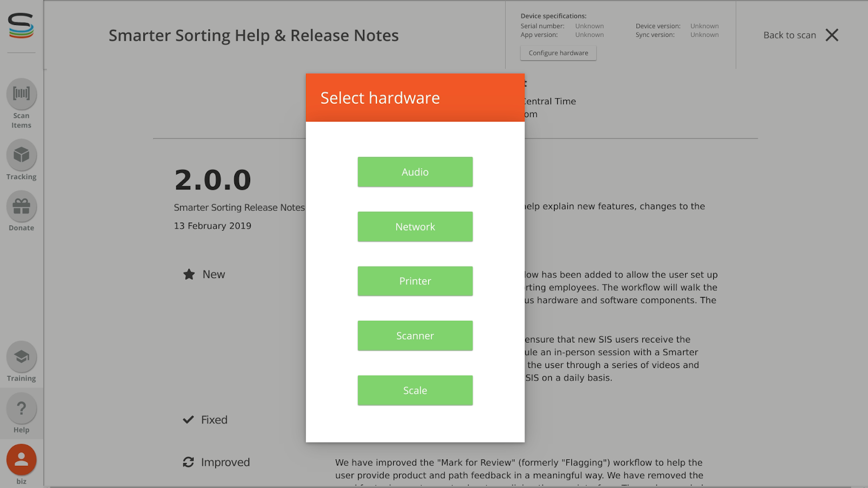Close help with the X icon

(x=832, y=35)
